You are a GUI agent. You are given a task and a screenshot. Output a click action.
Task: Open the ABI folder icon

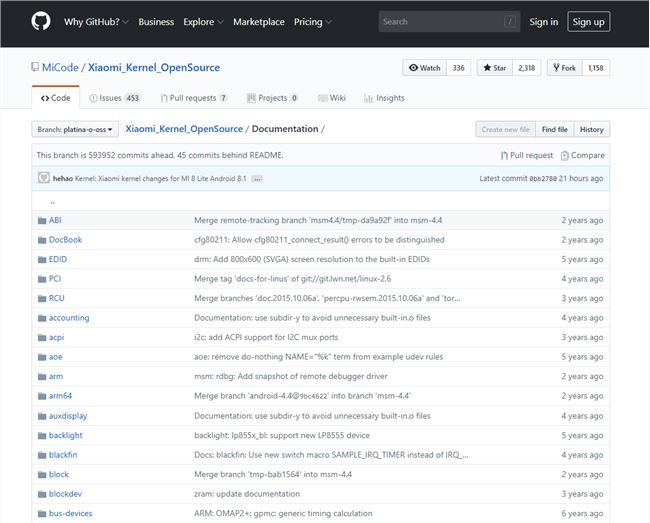[42, 220]
